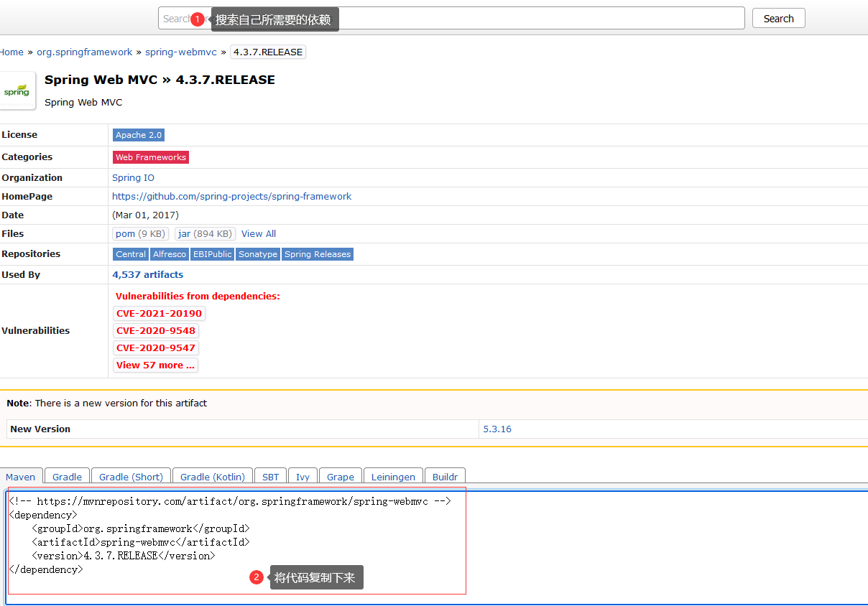Open the EBIPublic repository tag
Image resolution: width=868 pixels, height=606 pixels.
(x=213, y=254)
